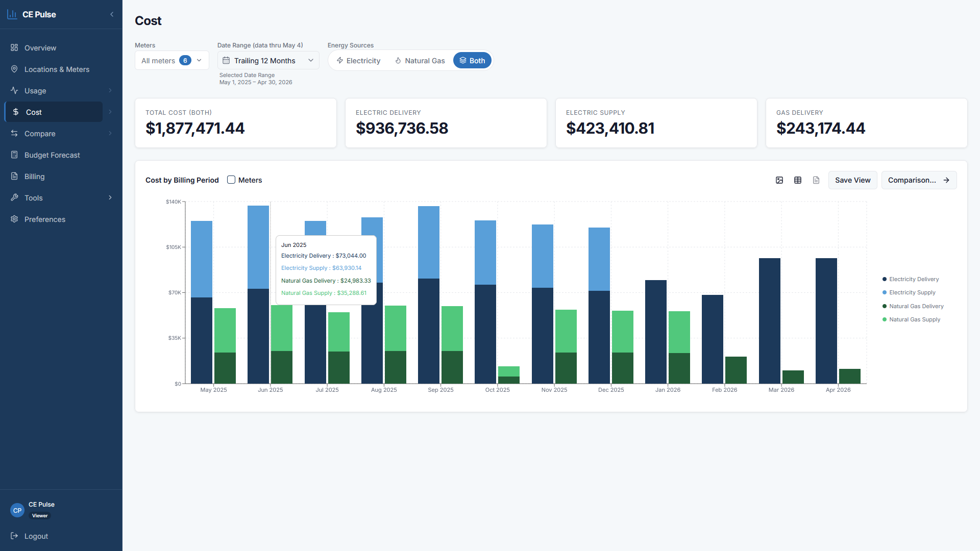This screenshot has height=551, width=980.
Task: Open Trailing 12 Months date range dropdown
Action: point(268,61)
